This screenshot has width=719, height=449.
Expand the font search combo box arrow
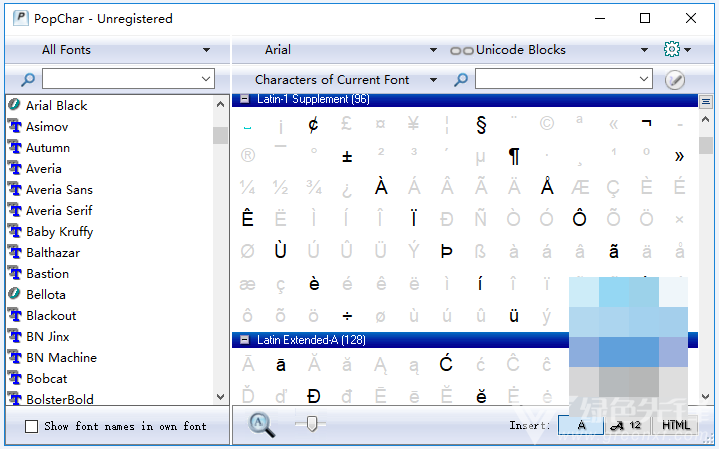pos(206,79)
